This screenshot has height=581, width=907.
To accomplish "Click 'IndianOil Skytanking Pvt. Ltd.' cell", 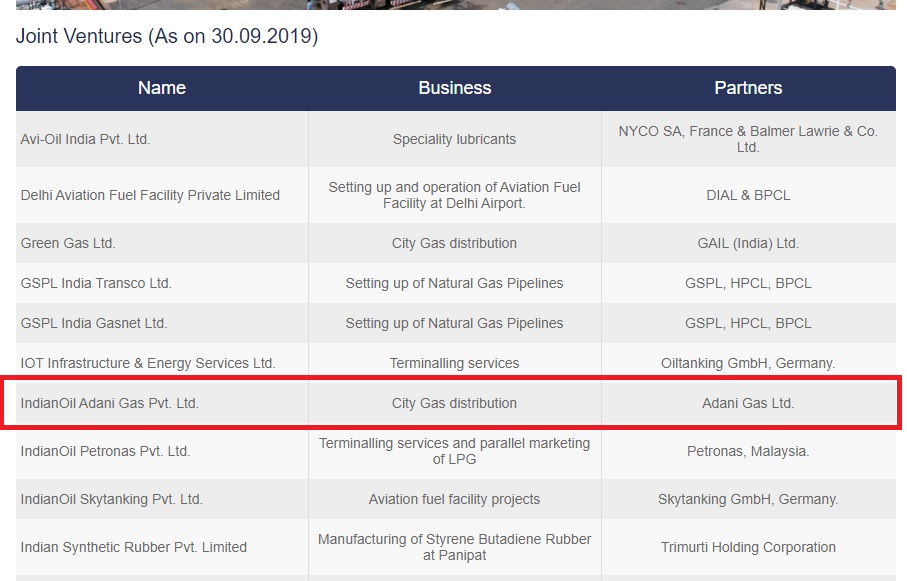I will [162, 499].
